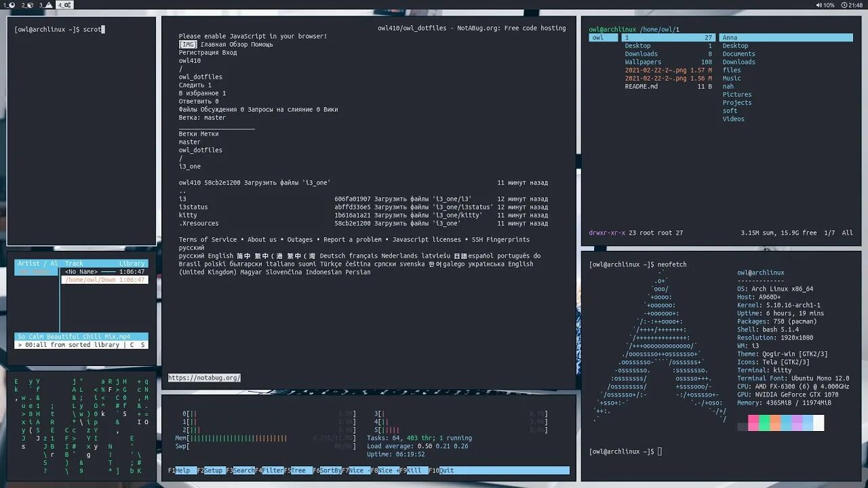Select Pictures folder in ranger
The image size is (868, 488).
tap(737, 94)
